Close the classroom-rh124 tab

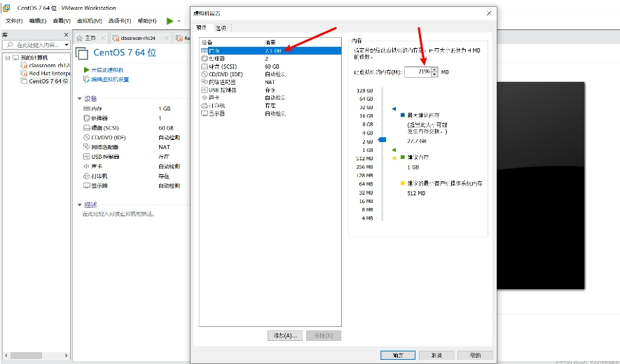[167, 38]
